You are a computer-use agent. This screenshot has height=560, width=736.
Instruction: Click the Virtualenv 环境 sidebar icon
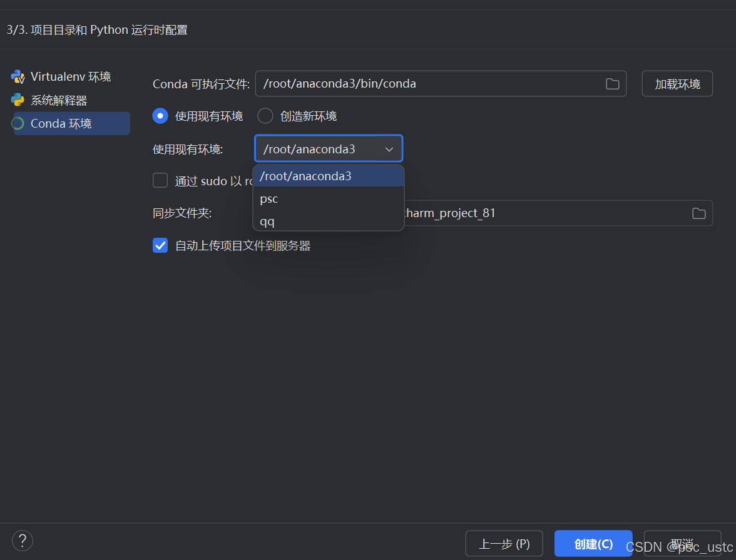18,77
